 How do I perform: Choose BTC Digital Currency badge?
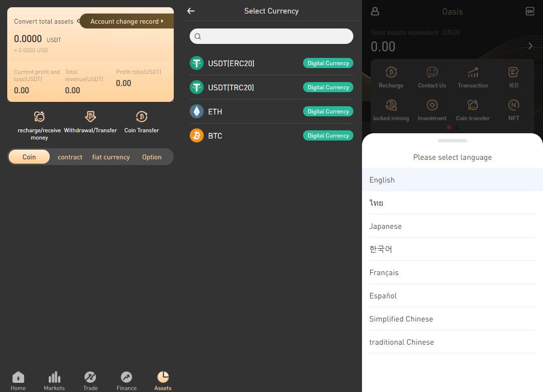328,135
